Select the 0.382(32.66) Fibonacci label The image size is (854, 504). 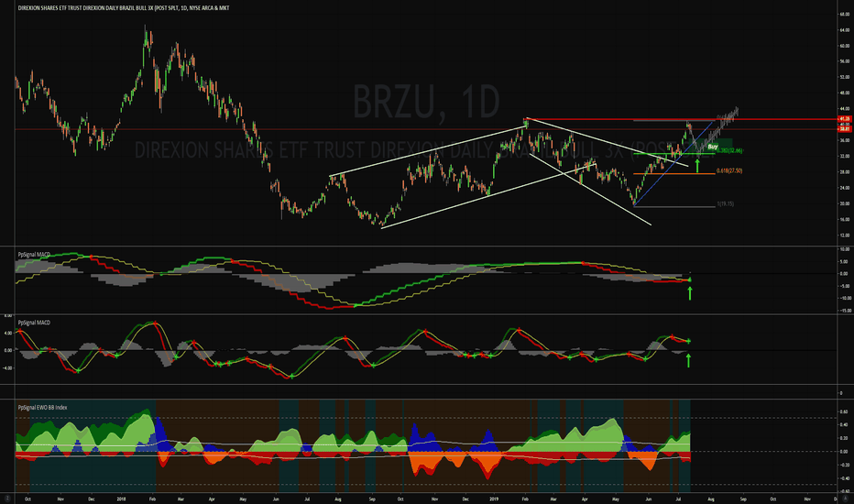[729, 151]
